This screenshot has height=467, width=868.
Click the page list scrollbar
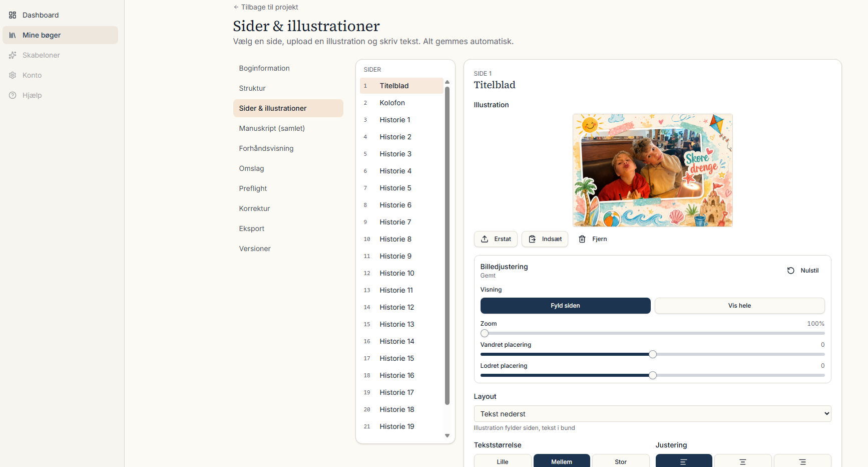pyautogui.click(x=447, y=246)
